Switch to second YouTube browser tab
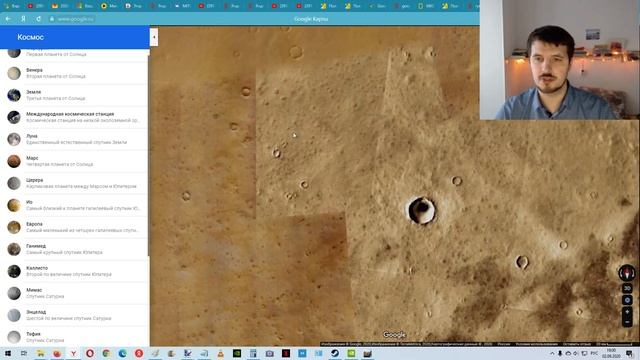640x360 pixels. [206, 6]
